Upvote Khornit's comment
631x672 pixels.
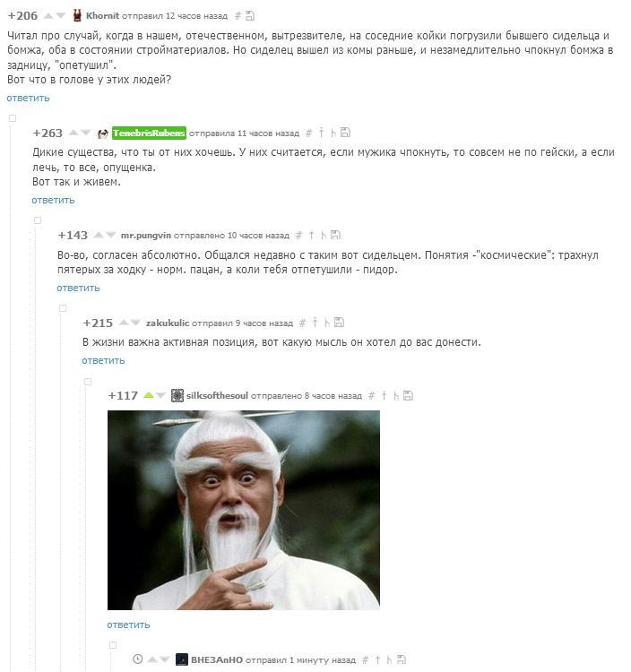48,16
